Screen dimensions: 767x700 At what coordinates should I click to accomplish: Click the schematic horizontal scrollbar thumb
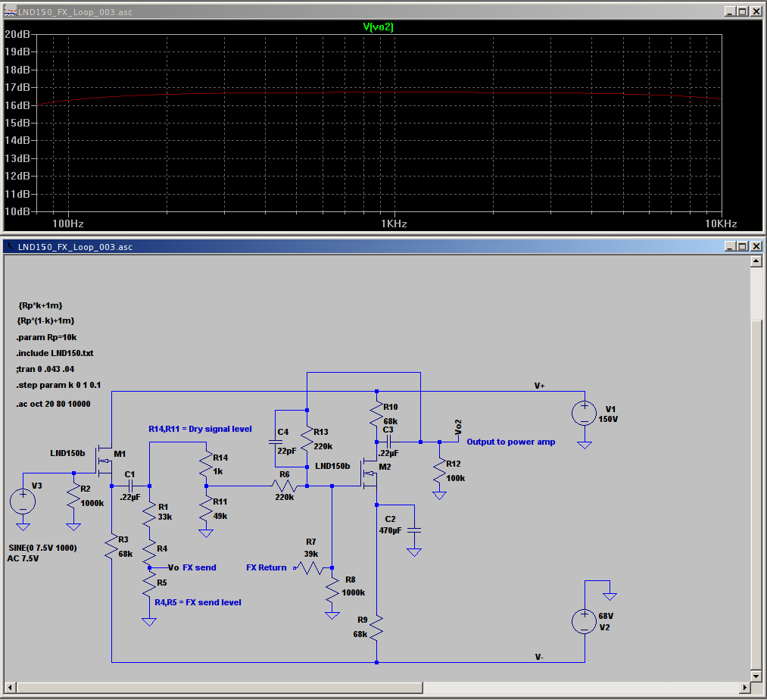click(x=220, y=688)
